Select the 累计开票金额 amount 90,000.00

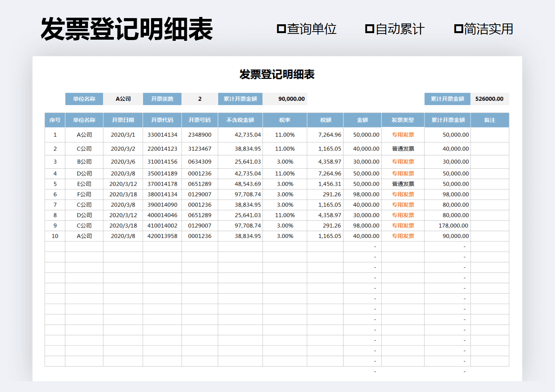(284, 99)
